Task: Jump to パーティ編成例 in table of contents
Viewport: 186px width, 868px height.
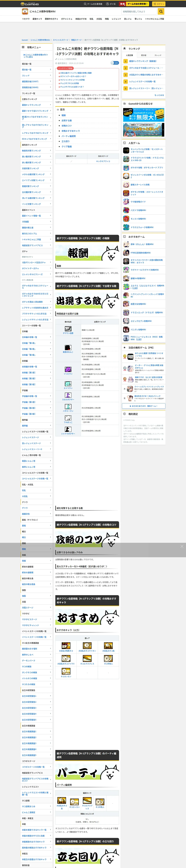Action: click(x=69, y=136)
